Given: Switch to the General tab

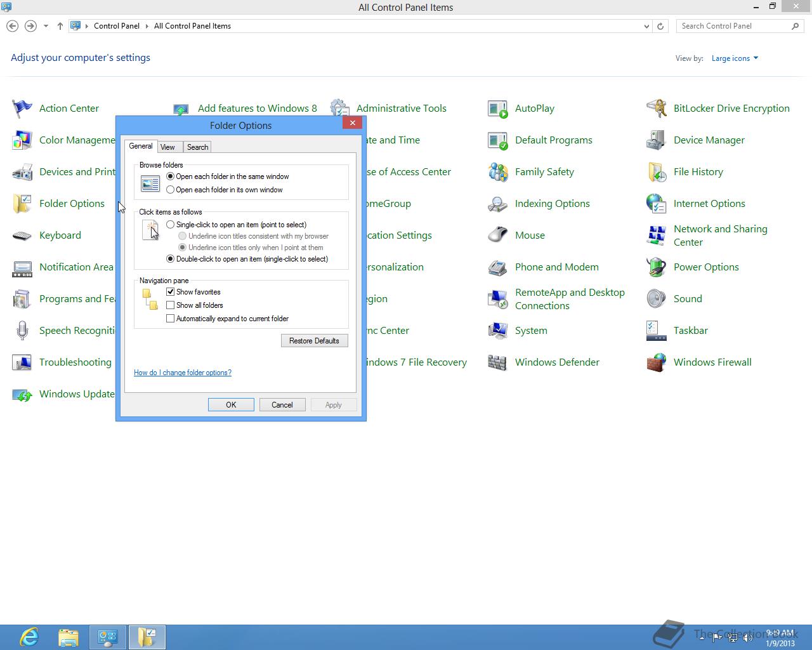Looking at the screenshot, I should coord(141,146).
